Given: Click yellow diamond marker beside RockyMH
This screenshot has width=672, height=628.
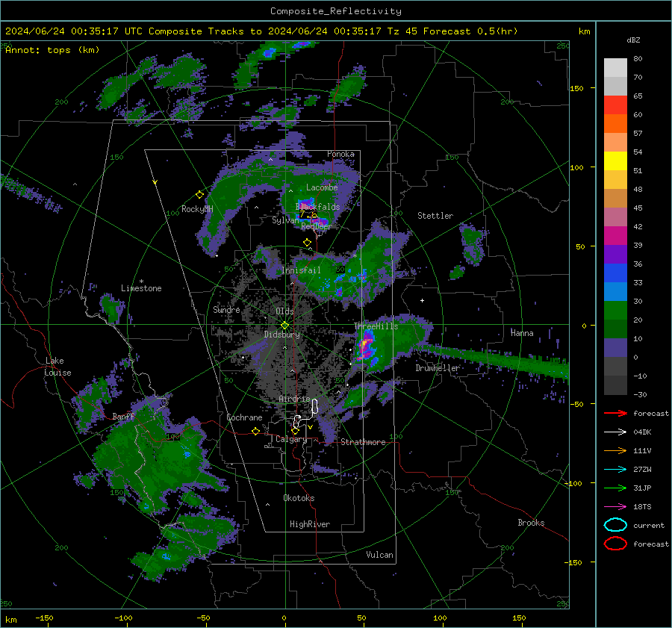Looking at the screenshot, I should click(x=199, y=195).
